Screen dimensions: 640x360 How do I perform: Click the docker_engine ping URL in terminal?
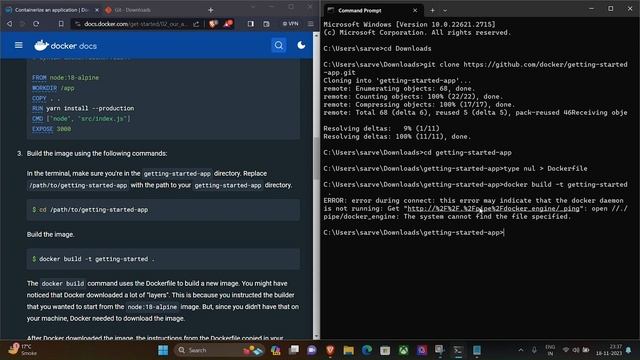(493, 209)
